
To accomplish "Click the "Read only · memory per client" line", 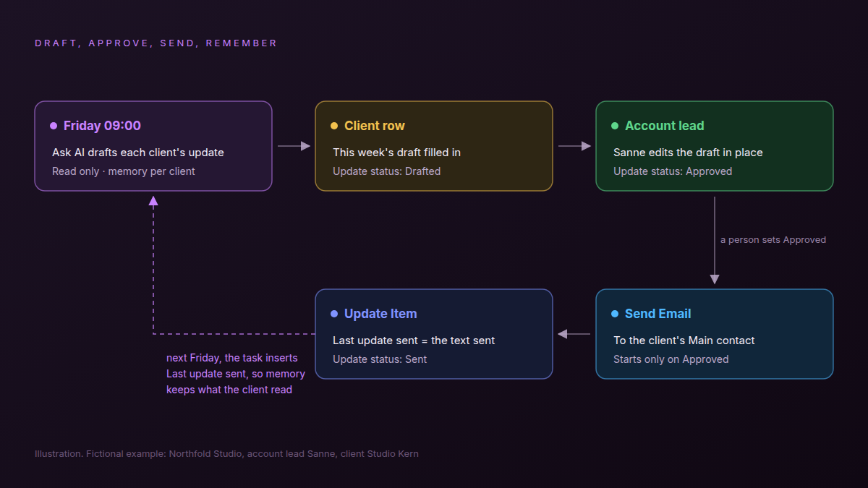I will pyautogui.click(x=124, y=171).
